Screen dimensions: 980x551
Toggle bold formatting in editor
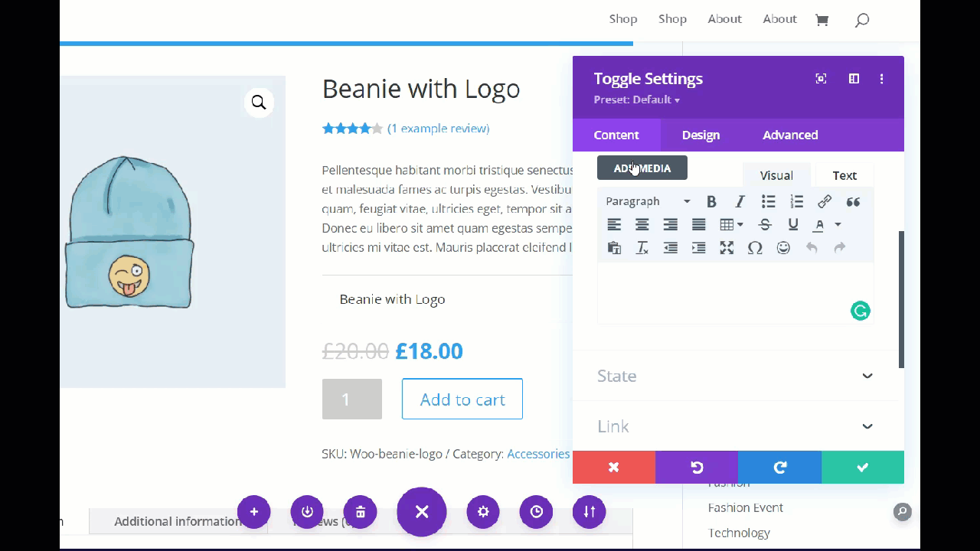(x=711, y=201)
